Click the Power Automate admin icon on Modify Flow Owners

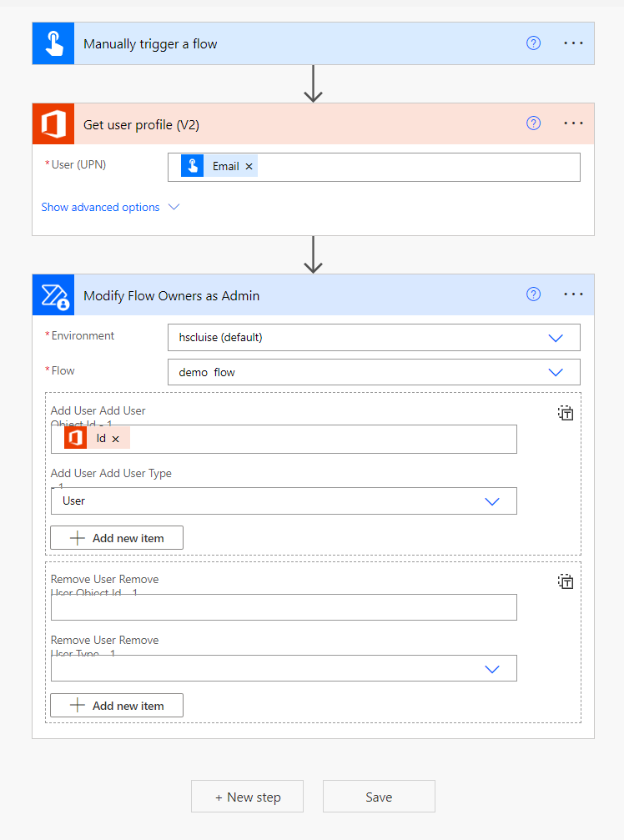(x=53, y=294)
